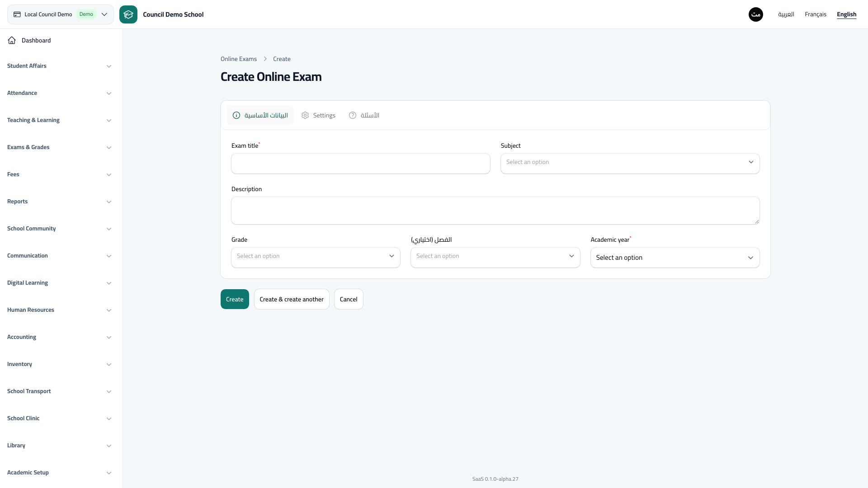Open Online Exams breadcrumb link
The height and width of the screenshot is (488, 868).
(x=239, y=59)
